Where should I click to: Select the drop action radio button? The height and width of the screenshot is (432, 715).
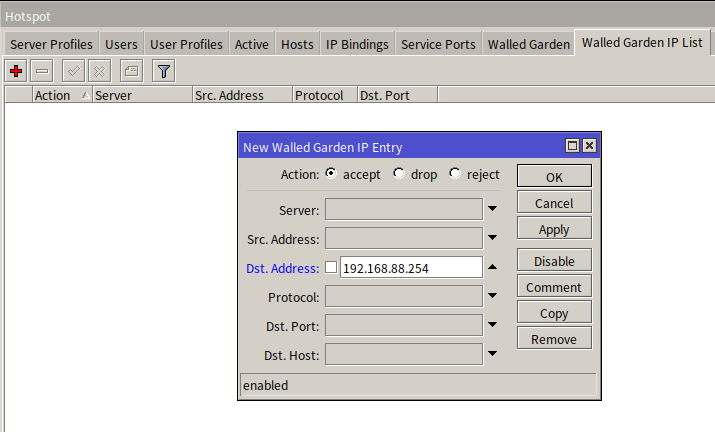pos(399,174)
